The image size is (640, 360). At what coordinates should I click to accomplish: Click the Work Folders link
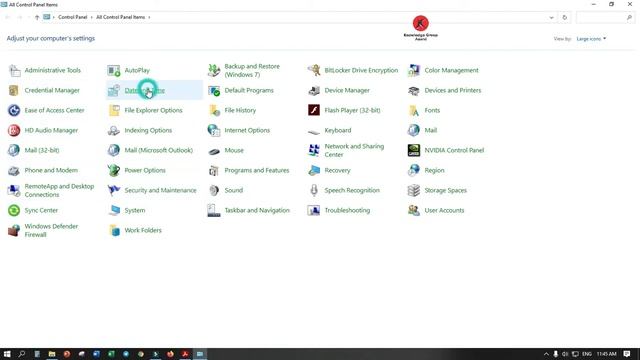(143, 230)
